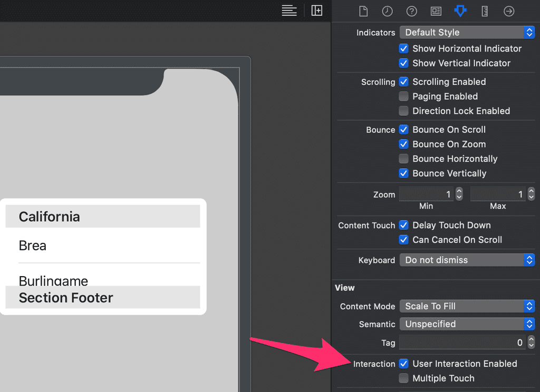The image size is (540, 392).
Task: Open the Size inspector
Action: (x=485, y=11)
